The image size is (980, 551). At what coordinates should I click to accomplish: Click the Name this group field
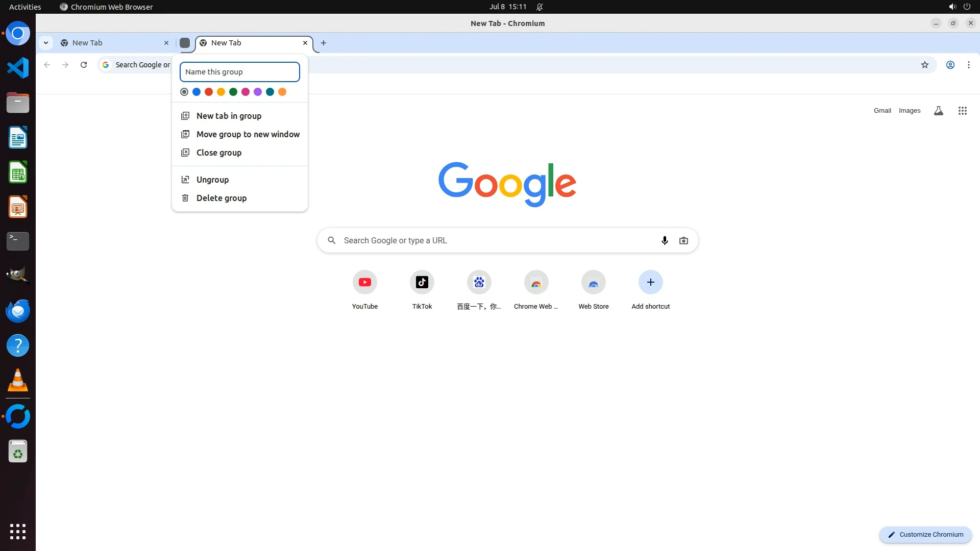click(239, 72)
